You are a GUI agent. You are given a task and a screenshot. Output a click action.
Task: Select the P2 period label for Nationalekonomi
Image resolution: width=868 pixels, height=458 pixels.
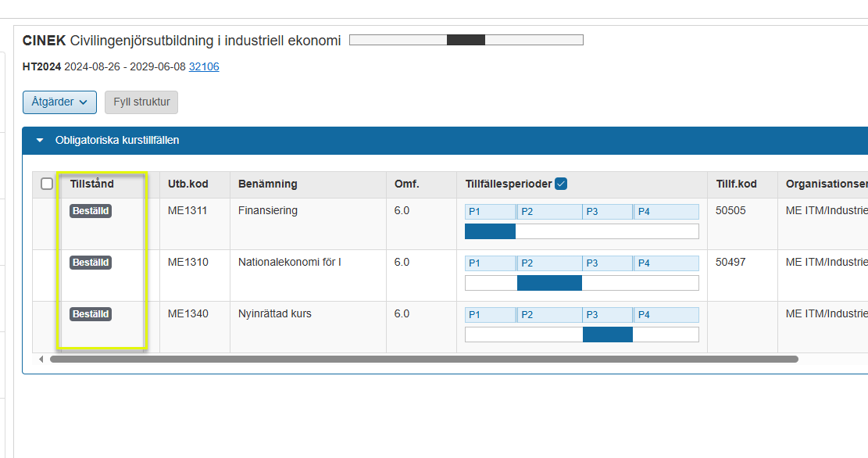[549, 263]
